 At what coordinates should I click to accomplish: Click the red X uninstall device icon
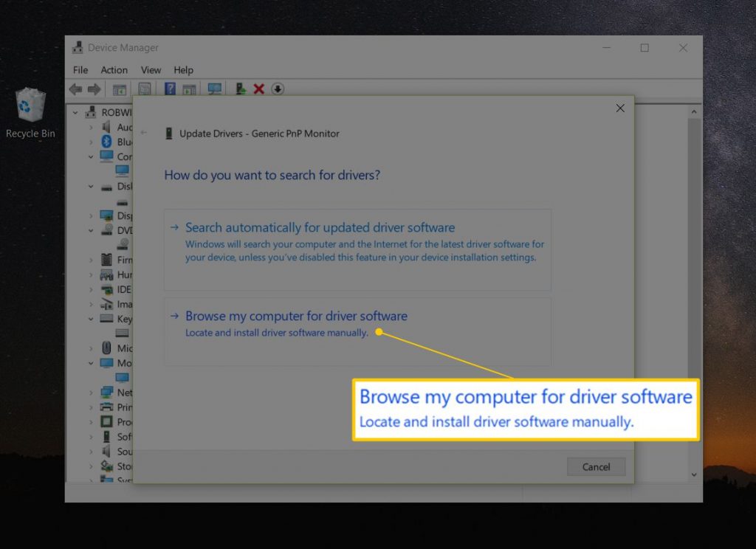tap(259, 89)
